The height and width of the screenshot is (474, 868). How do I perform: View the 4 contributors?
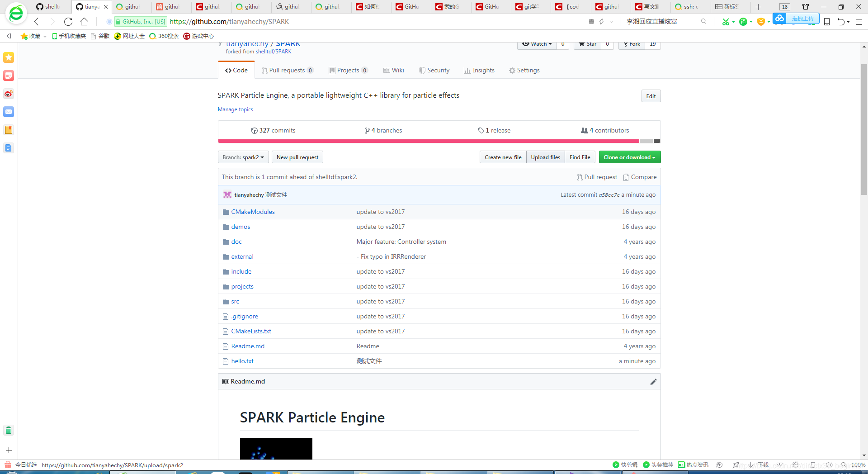[605, 130]
